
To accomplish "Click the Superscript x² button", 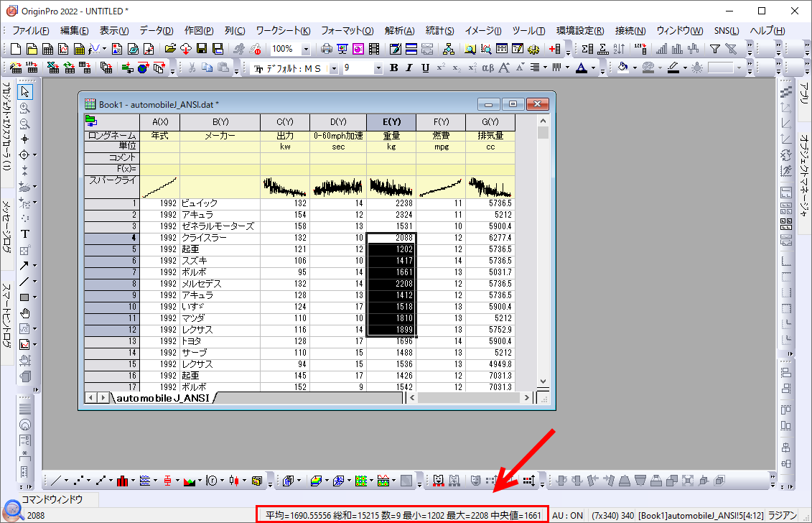I will [442, 68].
